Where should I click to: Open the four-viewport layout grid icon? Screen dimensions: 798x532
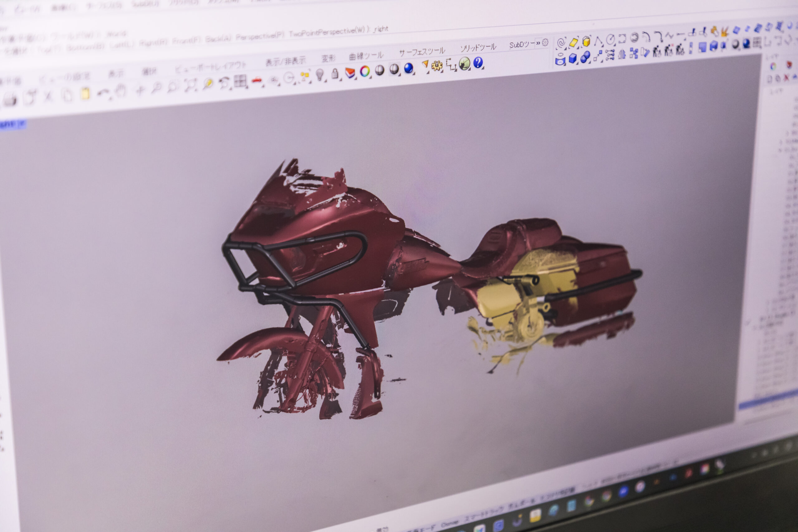coord(240,81)
